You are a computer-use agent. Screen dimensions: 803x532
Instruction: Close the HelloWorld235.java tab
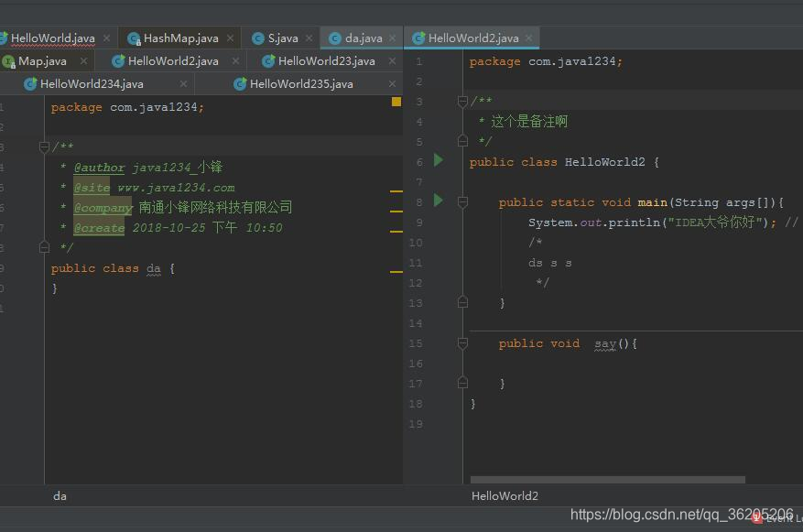[x=392, y=84]
